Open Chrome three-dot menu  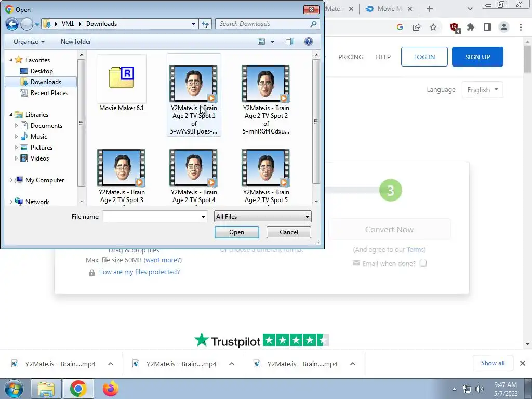[x=521, y=27]
